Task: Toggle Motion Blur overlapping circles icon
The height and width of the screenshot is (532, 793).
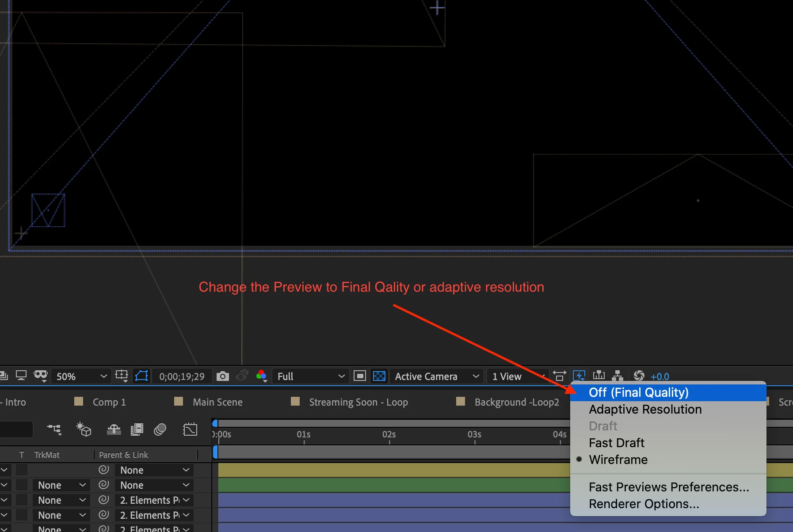Action: [160, 429]
